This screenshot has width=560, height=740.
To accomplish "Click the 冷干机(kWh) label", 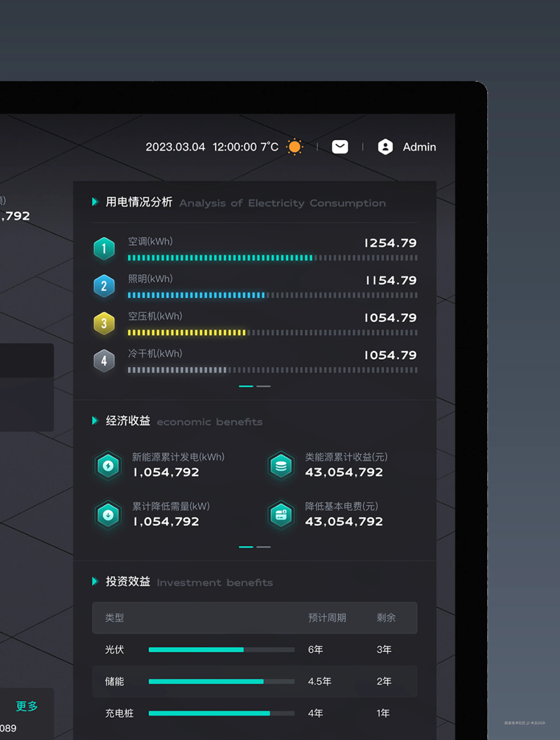I will 155,354.
